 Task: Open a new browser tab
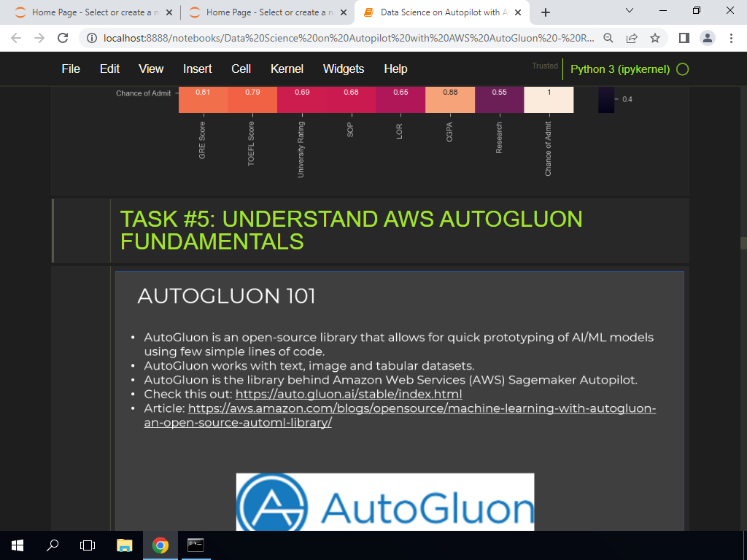(546, 13)
